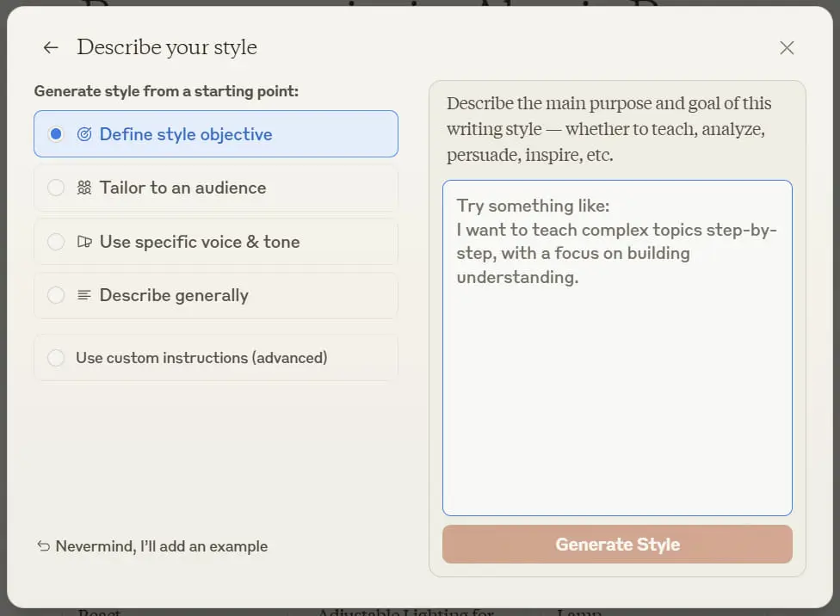Viewport: 840px width, 616px height.
Task: Click the text lines icon beside Describe generally
Action: pos(84,295)
